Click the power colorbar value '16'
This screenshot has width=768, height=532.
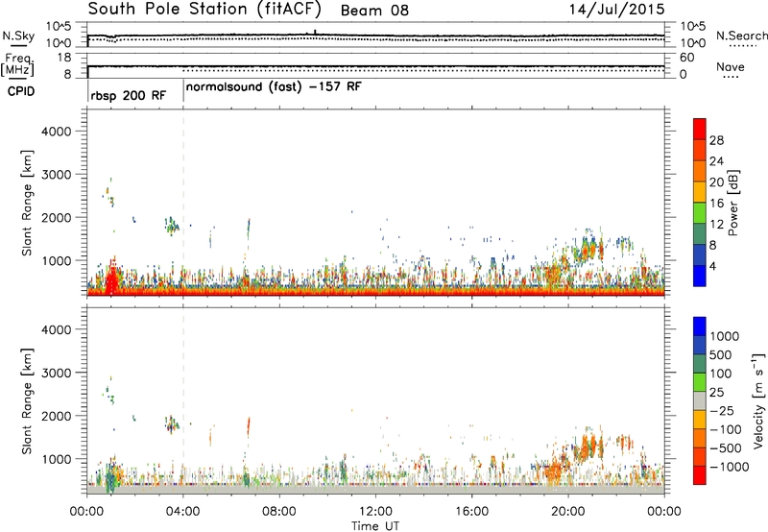(x=716, y=204)
